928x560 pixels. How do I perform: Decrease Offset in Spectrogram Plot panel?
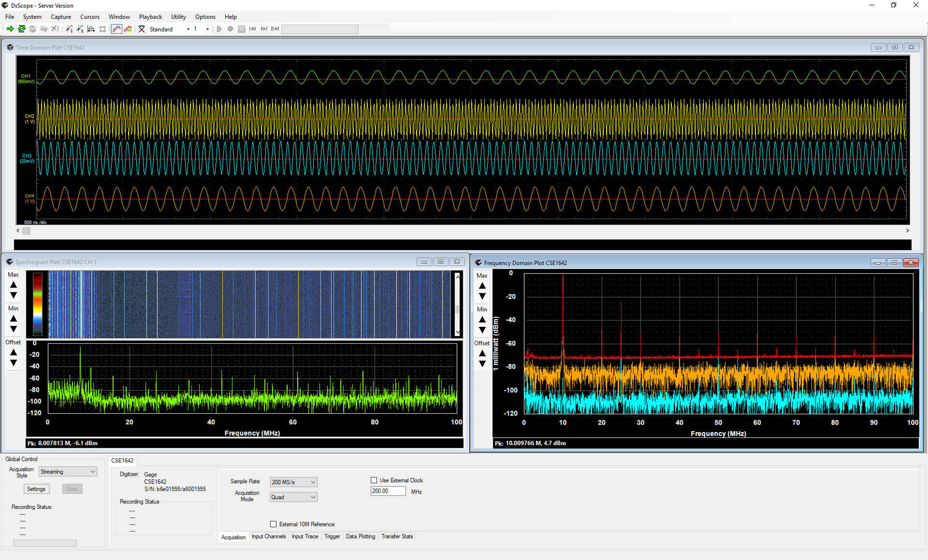tap(13, 363)
